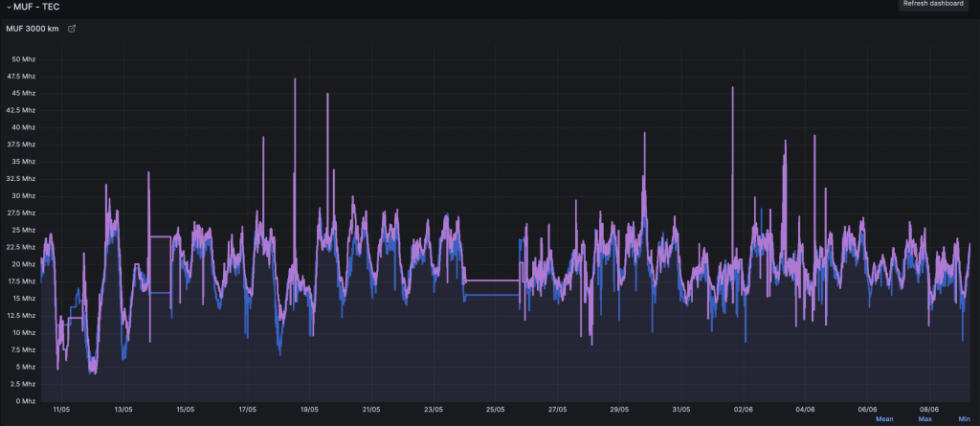Select the 08/06 tick on the x-axis
This screenshot has height=426, width=980.
(x=929, y=409)
